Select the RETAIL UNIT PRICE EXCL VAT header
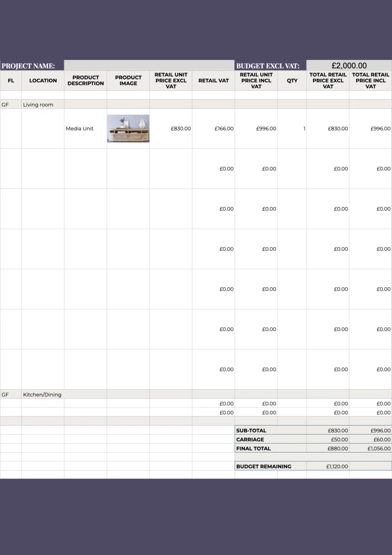This screenshot has height=555, width=392. 171,80
